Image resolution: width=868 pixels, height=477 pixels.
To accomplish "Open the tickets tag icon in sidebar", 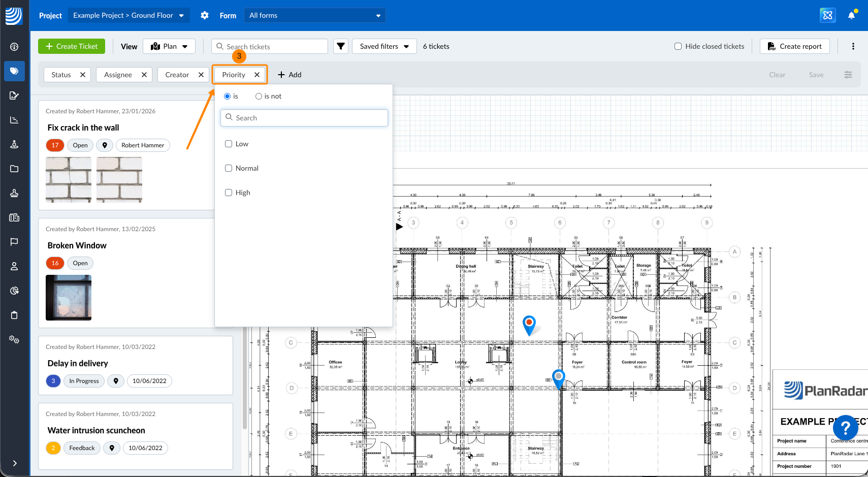I will point(14,71).
